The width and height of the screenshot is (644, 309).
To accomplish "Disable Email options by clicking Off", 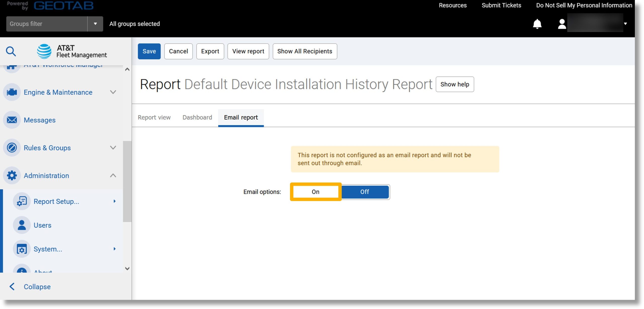I will pos(364,191).
